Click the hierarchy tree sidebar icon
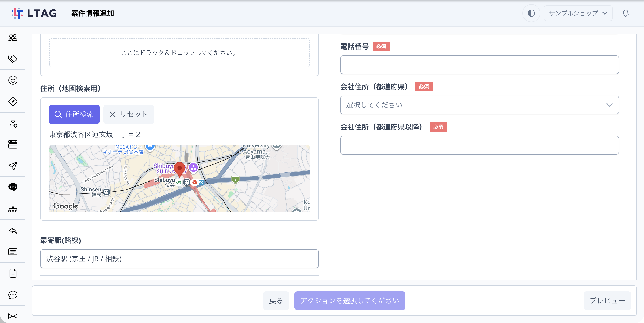 click(x=13, y=209)
